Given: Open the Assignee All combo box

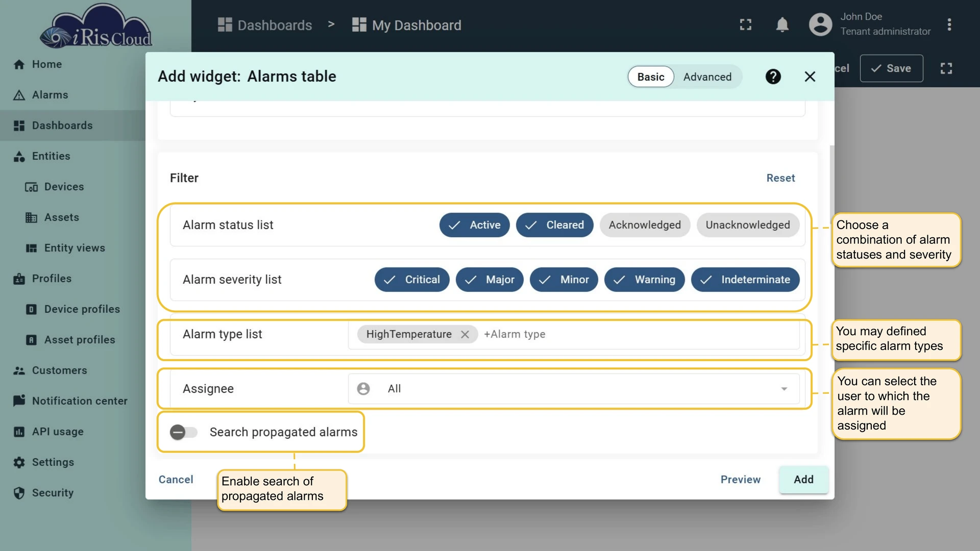Looking at the screenshot, I should (x=573, y=389).
